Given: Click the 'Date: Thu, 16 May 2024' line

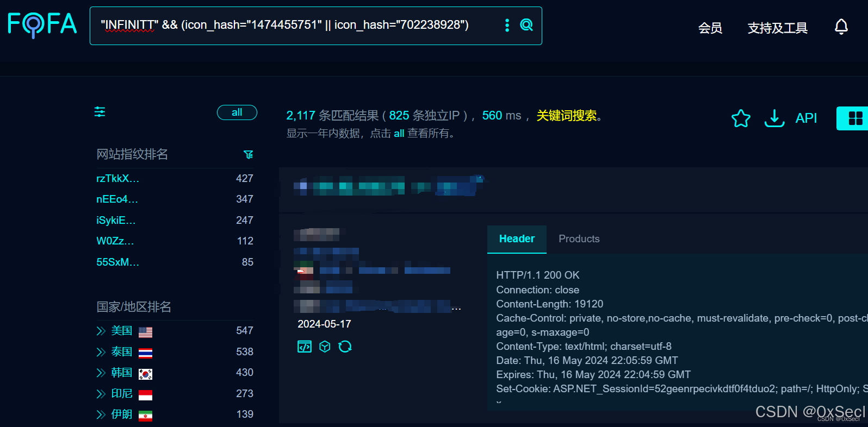Looking at the screenshot, I should click(587, 361).
